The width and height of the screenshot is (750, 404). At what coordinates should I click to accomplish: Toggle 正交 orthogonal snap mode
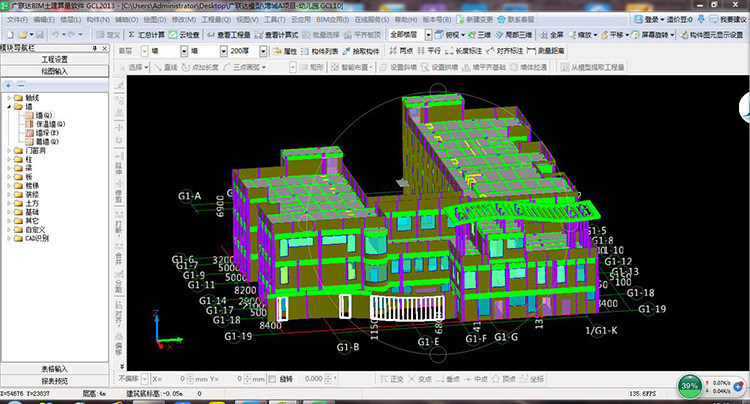point(392,379)
